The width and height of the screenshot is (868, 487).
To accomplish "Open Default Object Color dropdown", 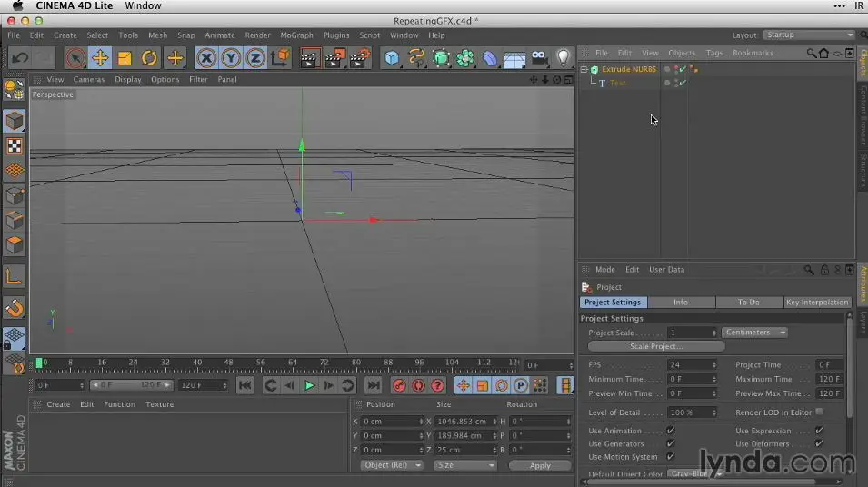I will click(695, 473).
